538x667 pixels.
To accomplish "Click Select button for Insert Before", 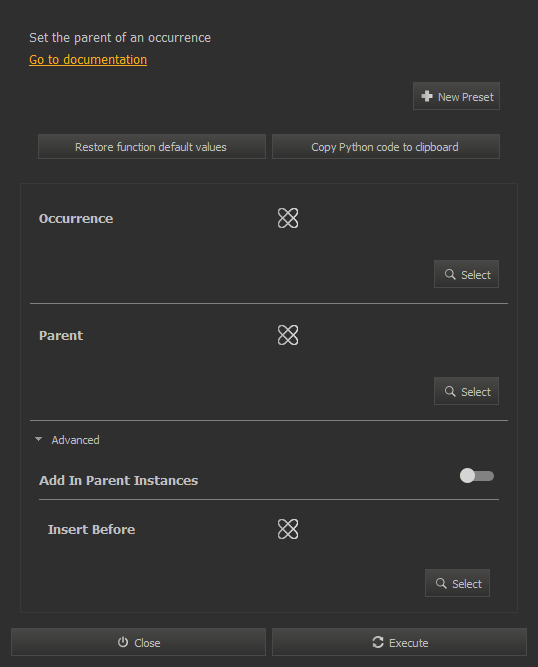I will point(458,583).
